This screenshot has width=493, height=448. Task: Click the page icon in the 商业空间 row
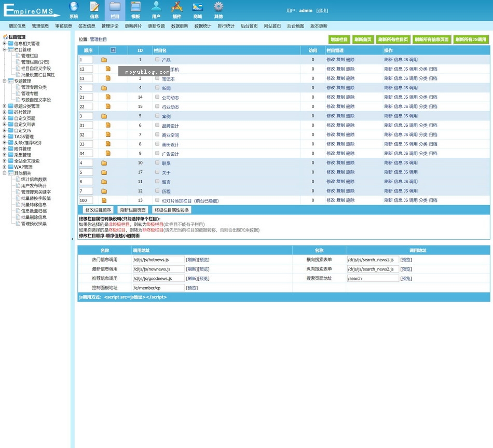[108, 134]
